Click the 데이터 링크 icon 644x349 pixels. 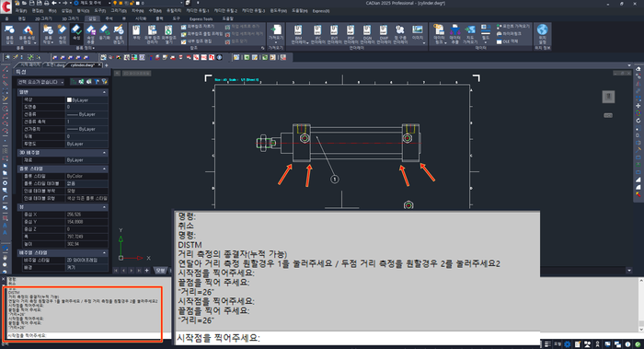tap(439, 34)
